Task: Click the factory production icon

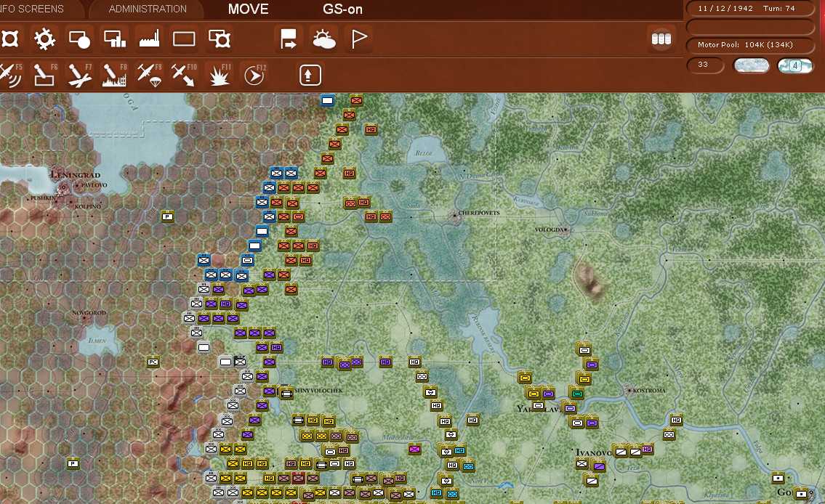Action: (x=150, y=39)
